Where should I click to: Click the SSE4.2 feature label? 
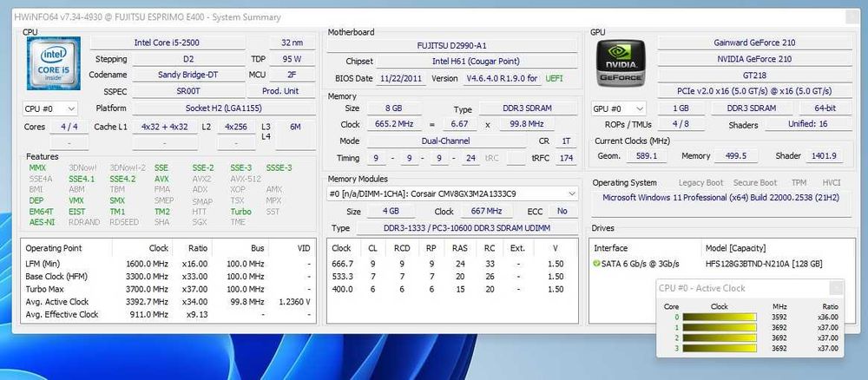pos(122,179)
